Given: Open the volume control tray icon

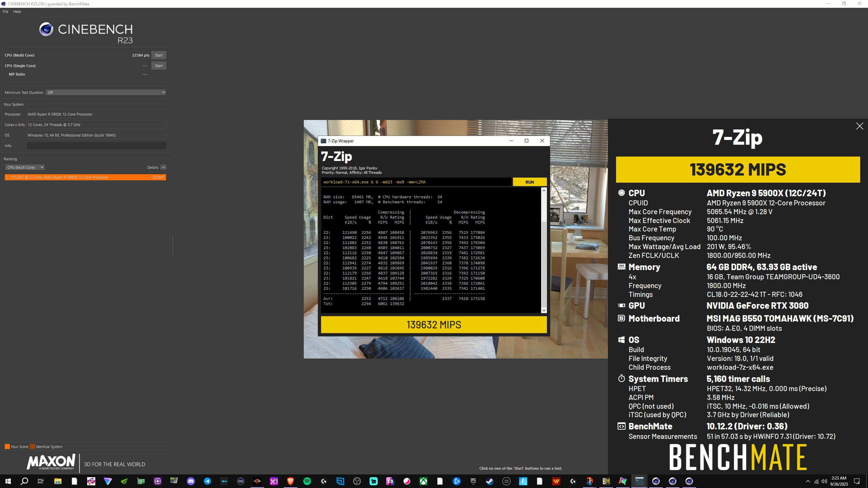Looking at the screenshot, I should coord(824,481).
